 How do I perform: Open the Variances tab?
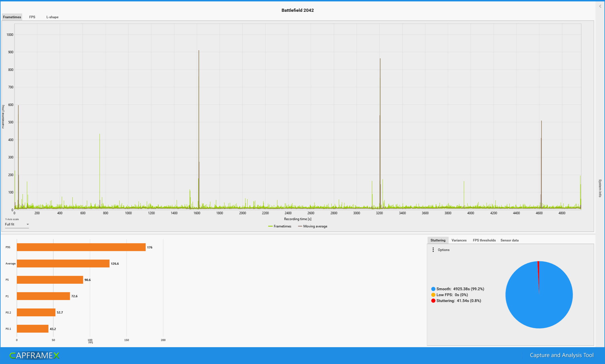click(x=459, y=240)
